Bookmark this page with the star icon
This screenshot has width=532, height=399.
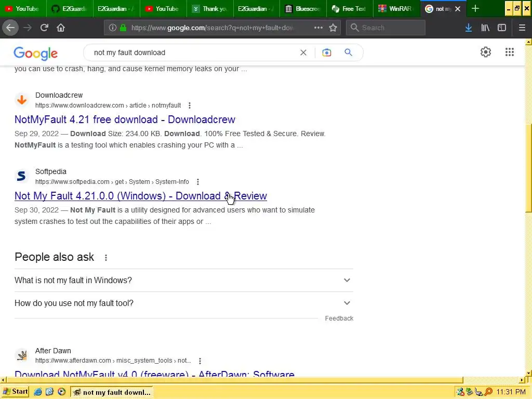tap(333, 28)
